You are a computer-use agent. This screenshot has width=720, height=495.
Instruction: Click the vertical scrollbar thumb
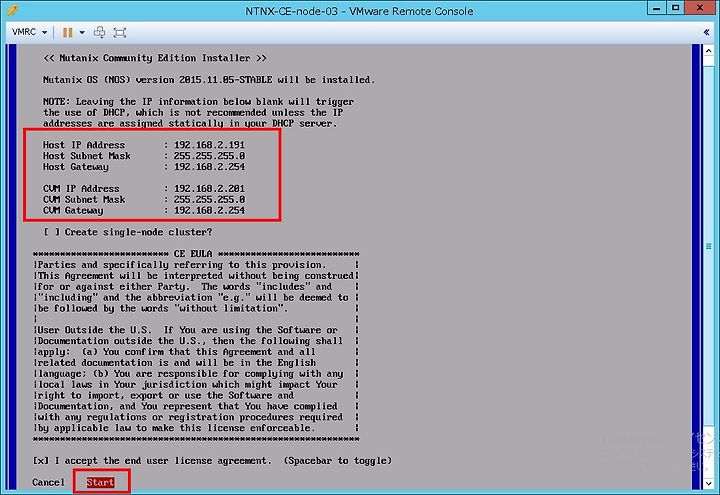(709, 246)
